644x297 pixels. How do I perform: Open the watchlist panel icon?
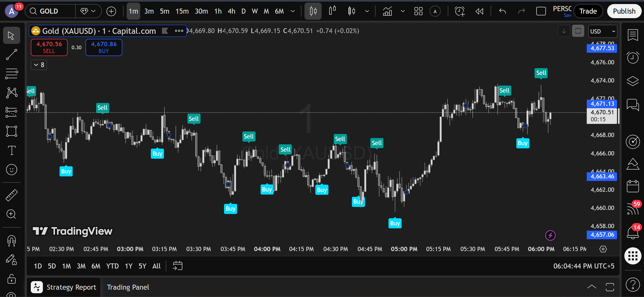click(x=633, y=35)
